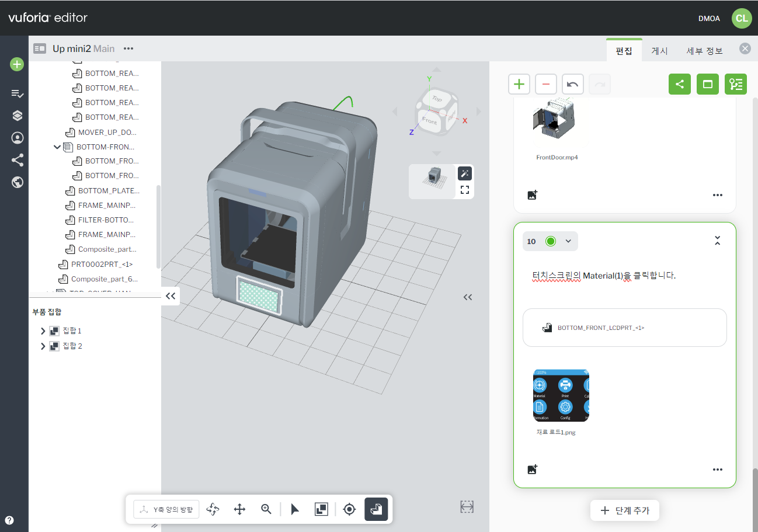
Task: Click the 단계 추가 button
Action: point(625,510)
